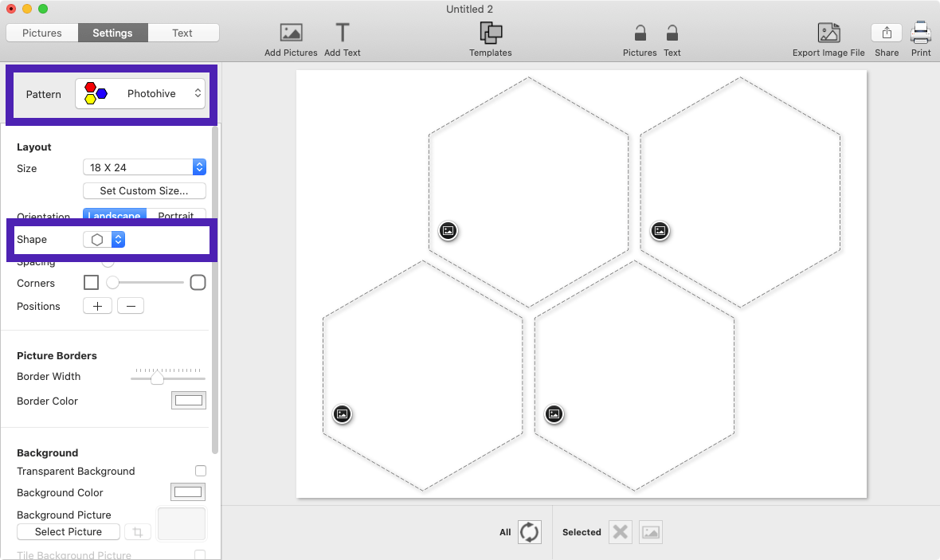Open the Border Color swatch

pos(189,401)
